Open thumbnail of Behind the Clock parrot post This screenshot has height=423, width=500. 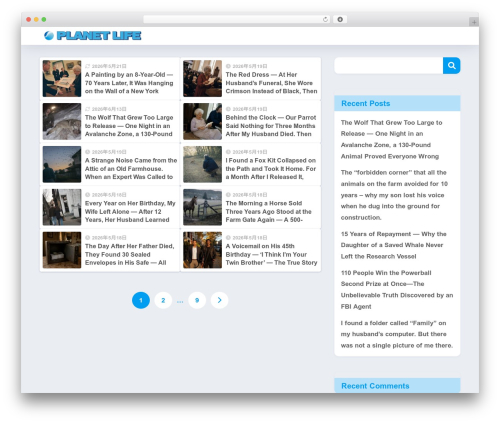(x=202, y=121)
